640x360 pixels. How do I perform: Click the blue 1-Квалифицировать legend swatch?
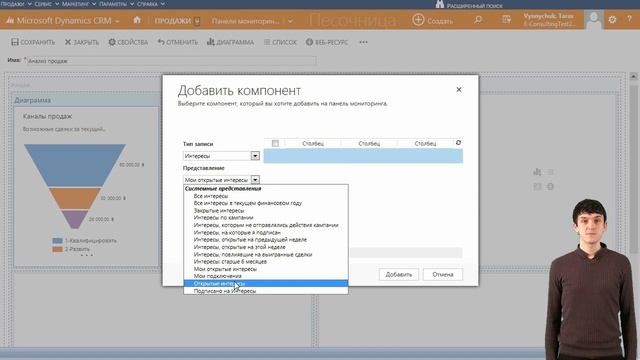coord(58,241)
